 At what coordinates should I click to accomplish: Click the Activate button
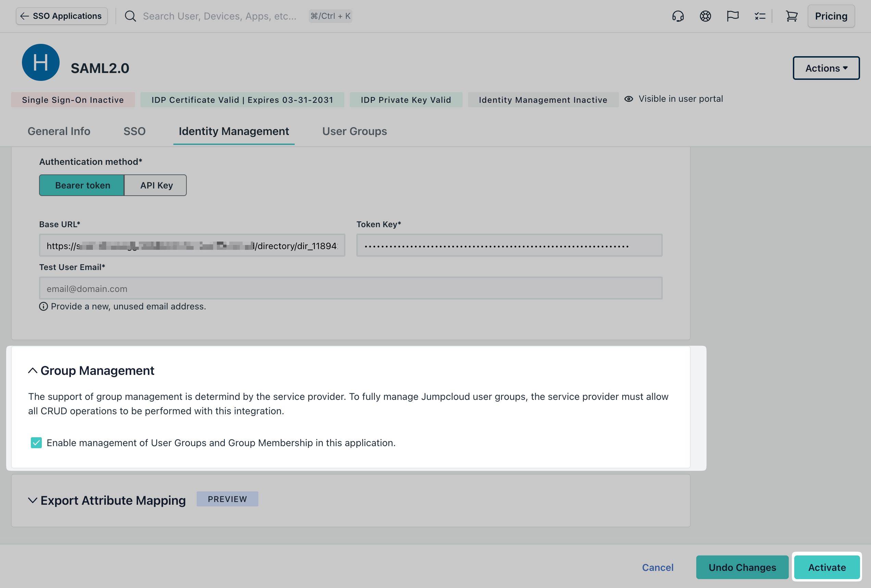[x=827, y=567]
